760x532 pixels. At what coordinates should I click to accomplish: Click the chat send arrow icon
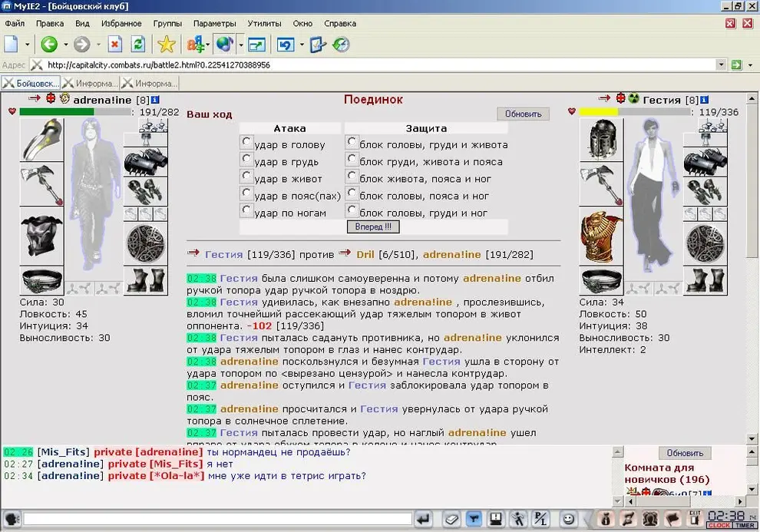423,519
